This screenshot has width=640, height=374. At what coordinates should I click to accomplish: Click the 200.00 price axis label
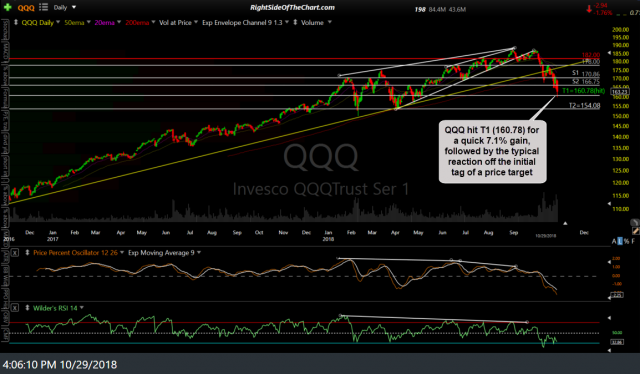620,30
